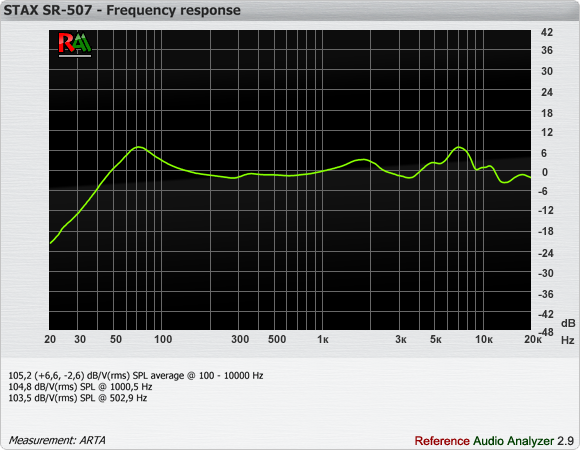The image size is (580, 450).
Task: Click the Measurement: ARTA text
Action: click(57, 440)
